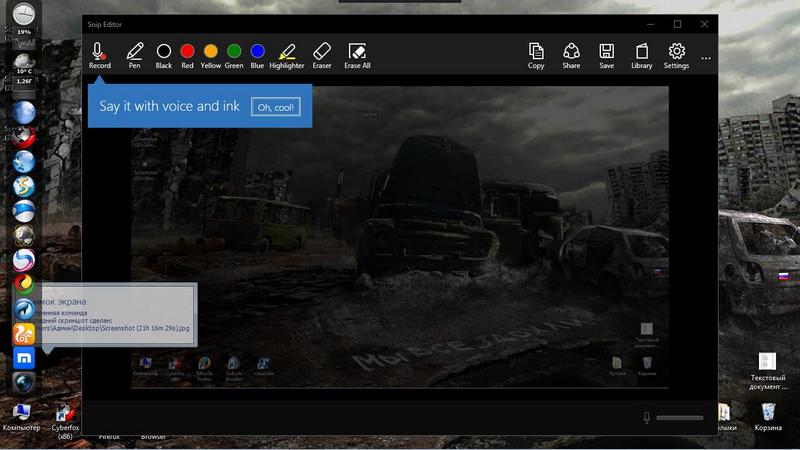
Task: Click the captured screenshot canvas
Action: point(399,237)
